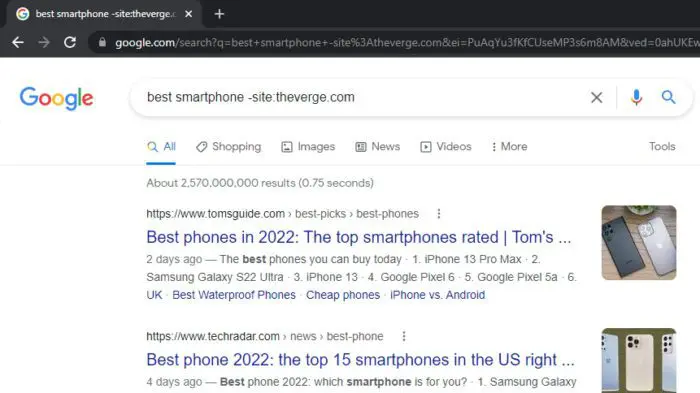The width and height of the screenshot is (700, 393).
Task: Open the UK sitelink
Action: pos(154,295)
